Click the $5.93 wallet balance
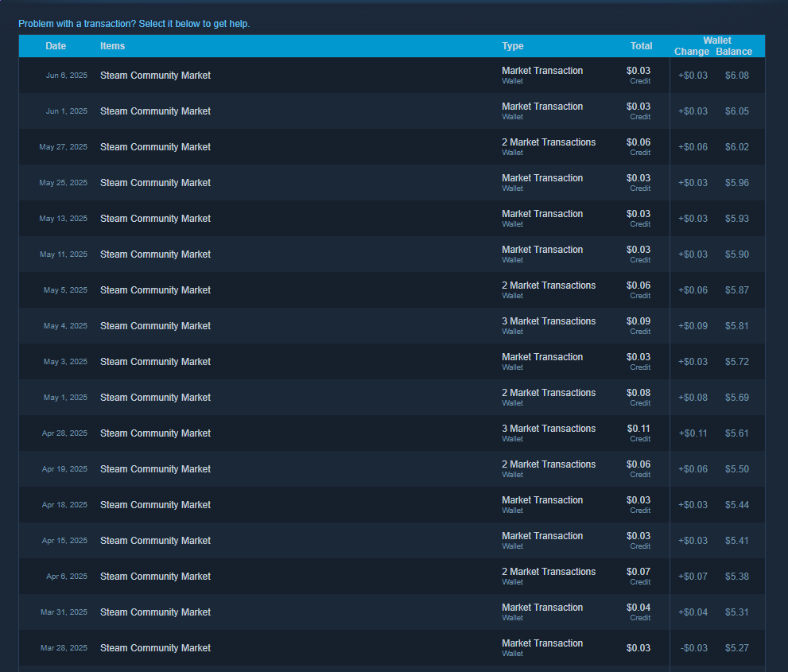Screen dimensions: 788x672 point(737,218)
